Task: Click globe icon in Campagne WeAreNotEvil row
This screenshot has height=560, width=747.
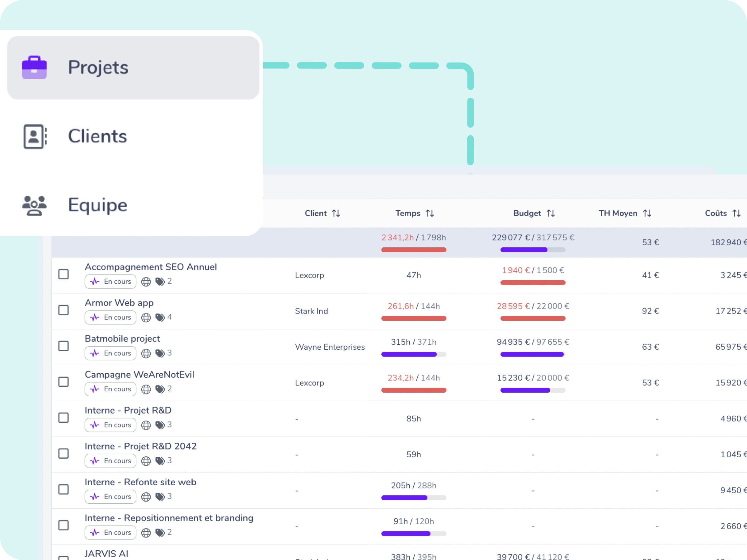Action: pos(146,389)
